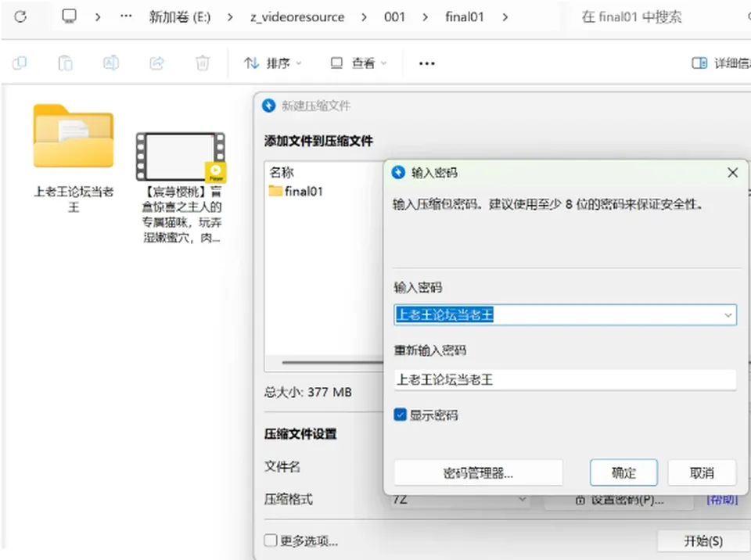Open 密码管理器... button
Image resolution: width=751 pixels, height=560 pixels.
(478, 473)
